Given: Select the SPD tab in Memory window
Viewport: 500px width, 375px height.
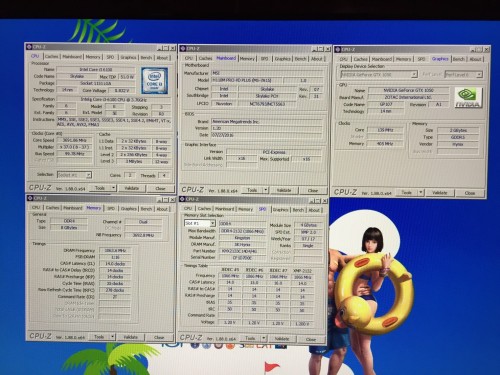Looking at the screenshot, I should [x=111, y=208].
